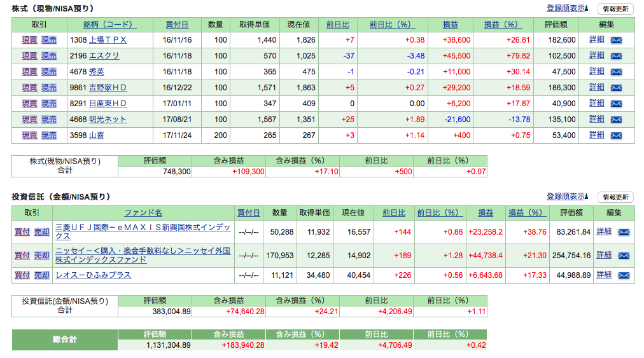Open stock link エスクリ
Image resolution: width=644 pixels, height=358 pixels.
pos(104,56)
